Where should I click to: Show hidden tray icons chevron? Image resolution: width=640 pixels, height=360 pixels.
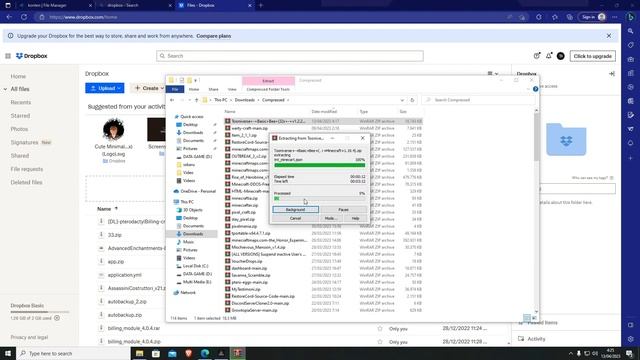click(x=571, y=353)
